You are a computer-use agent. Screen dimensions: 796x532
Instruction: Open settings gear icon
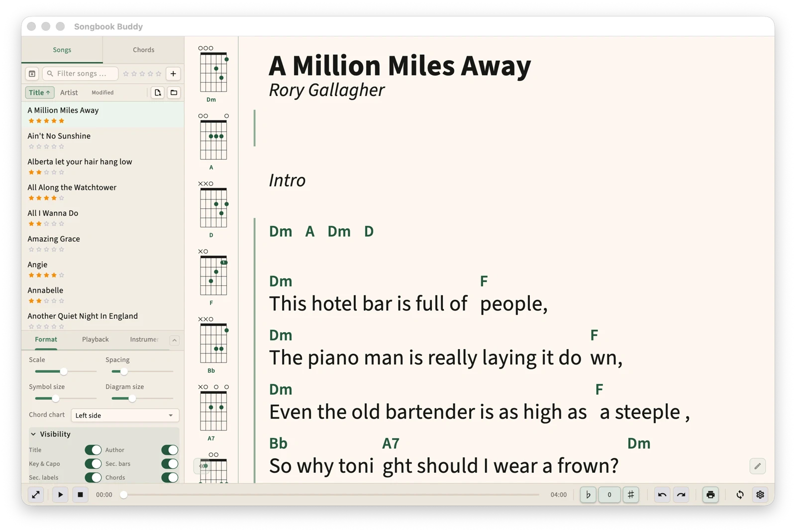point(760,495)
